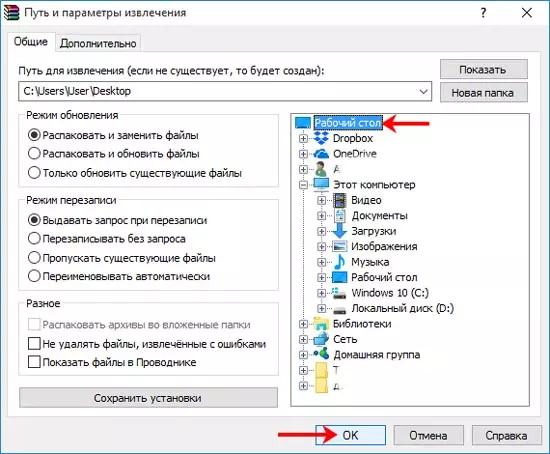Expand the OneDrive tree node
This screenshot has height=454, width=550.
coord(303,154)
